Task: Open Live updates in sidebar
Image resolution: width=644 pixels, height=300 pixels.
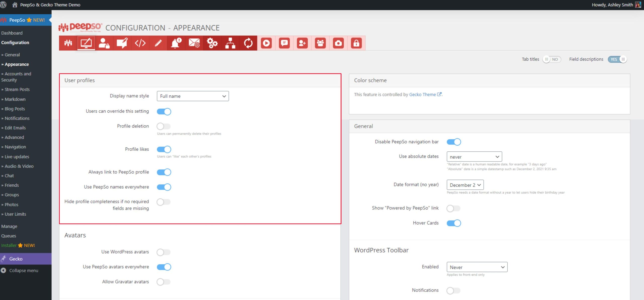Action: (17, 157)
